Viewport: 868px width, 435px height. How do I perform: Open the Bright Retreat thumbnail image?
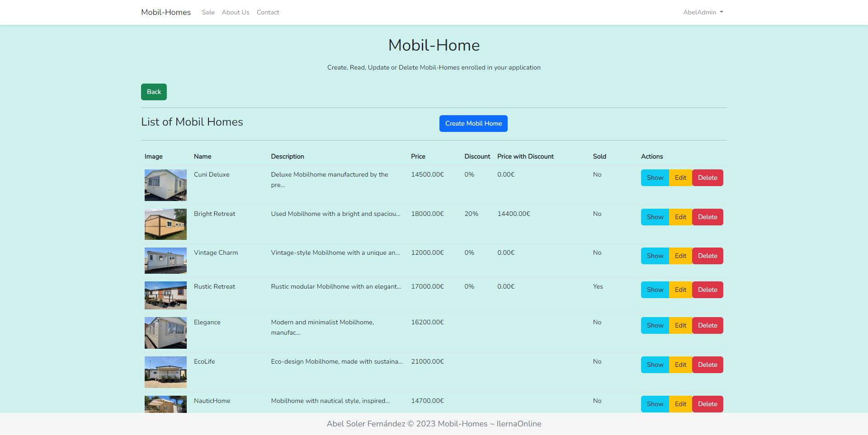point(165,224)
